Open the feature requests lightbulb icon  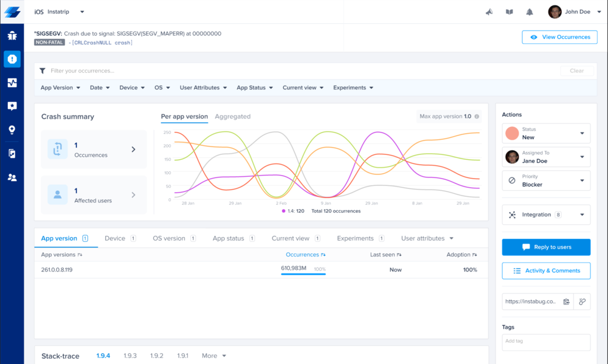tap(12, 130)
